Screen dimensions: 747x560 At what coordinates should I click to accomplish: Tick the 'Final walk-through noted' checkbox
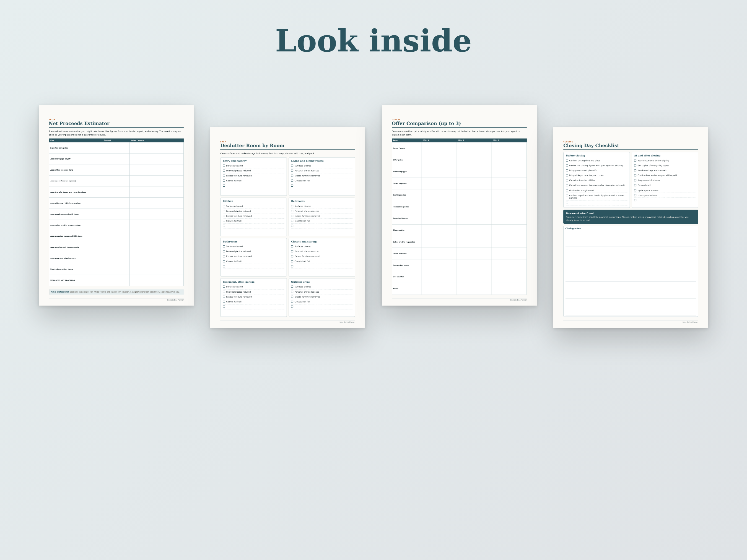pyautogui.click(x=567, y=190)
